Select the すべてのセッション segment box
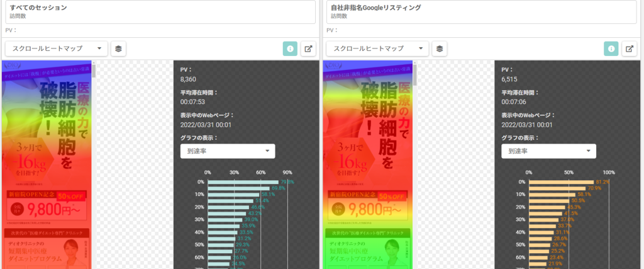Viewport: 644px width, 269px height. (x=160, y=12)
